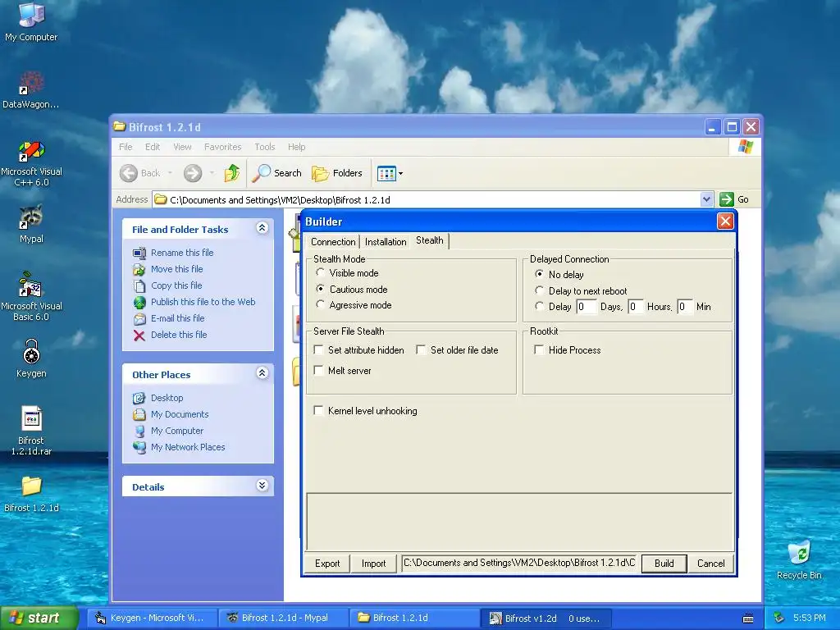The width and height of the screenshot is (840, 630).
Task: Click the Build button
Action: (664, 564)
